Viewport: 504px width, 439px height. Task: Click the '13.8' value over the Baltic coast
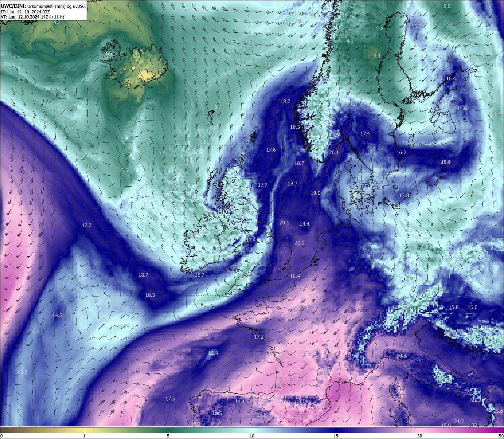(x=404, y=196)
